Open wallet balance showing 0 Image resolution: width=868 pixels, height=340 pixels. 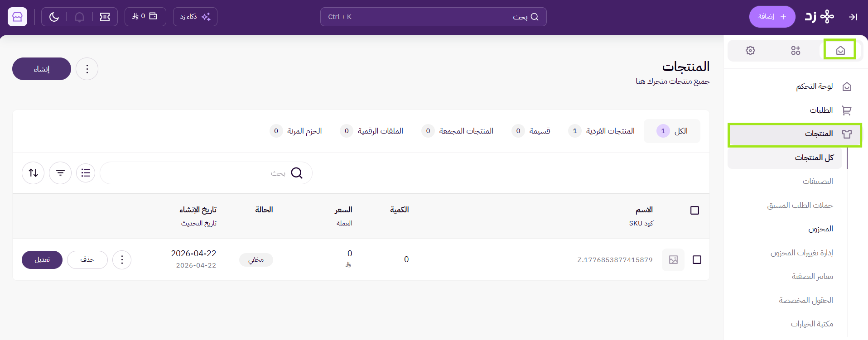tap(145, 16)
